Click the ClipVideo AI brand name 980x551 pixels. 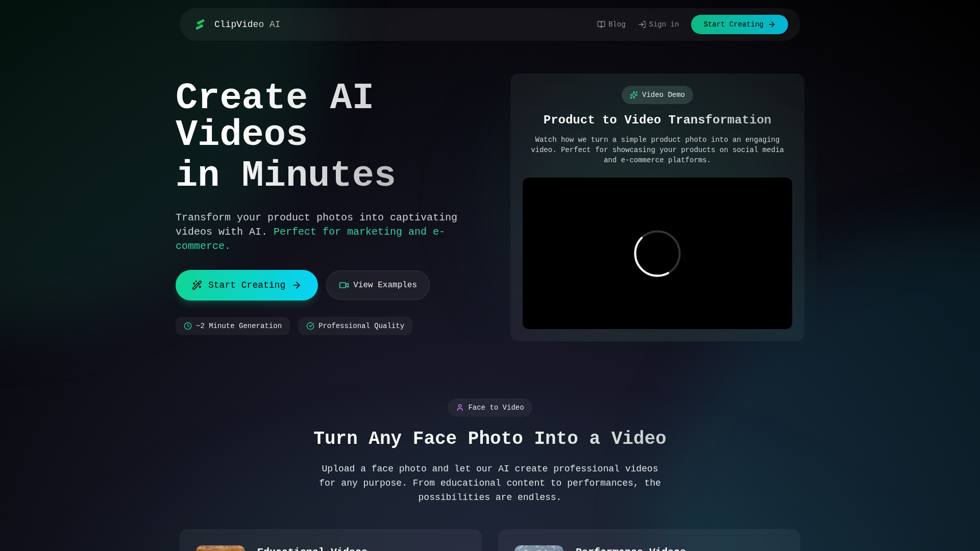247,24
